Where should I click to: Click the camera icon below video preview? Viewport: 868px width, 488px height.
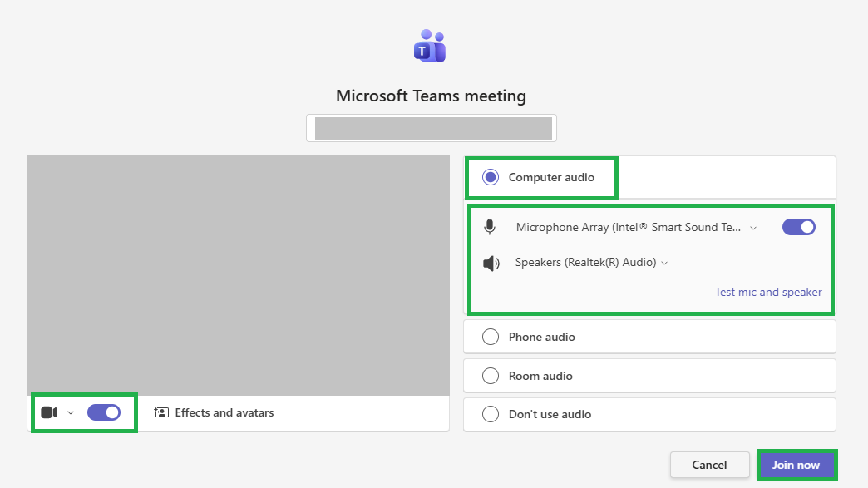(49, 412)
